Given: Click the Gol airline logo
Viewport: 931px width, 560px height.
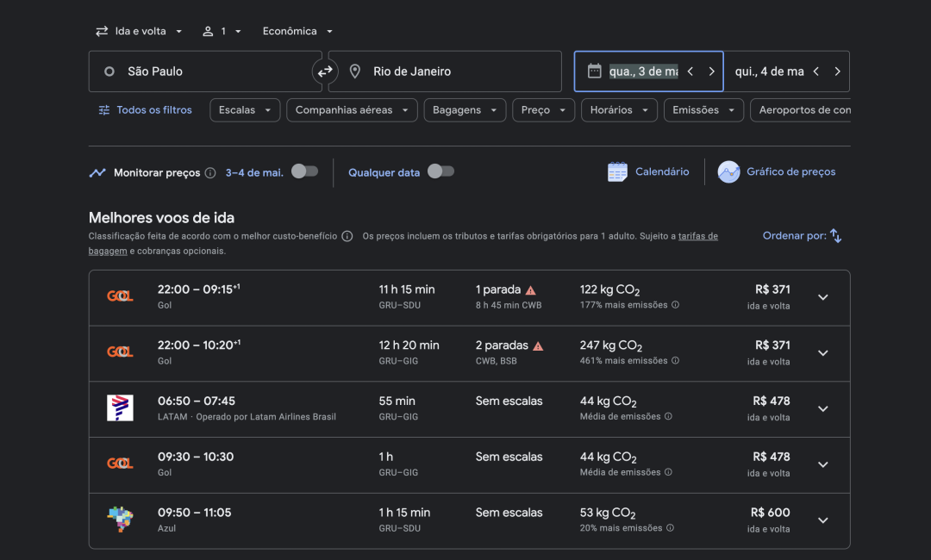Looking at the screenshot, I should pos(120,295).
